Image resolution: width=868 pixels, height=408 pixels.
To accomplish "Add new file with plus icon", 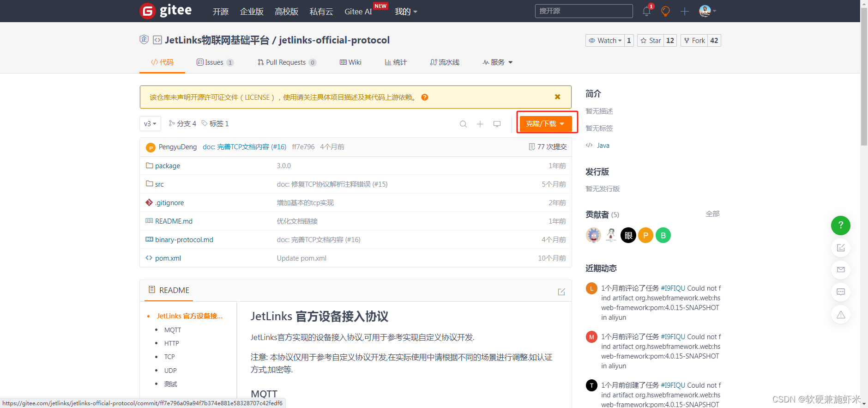I will (480, 124).
